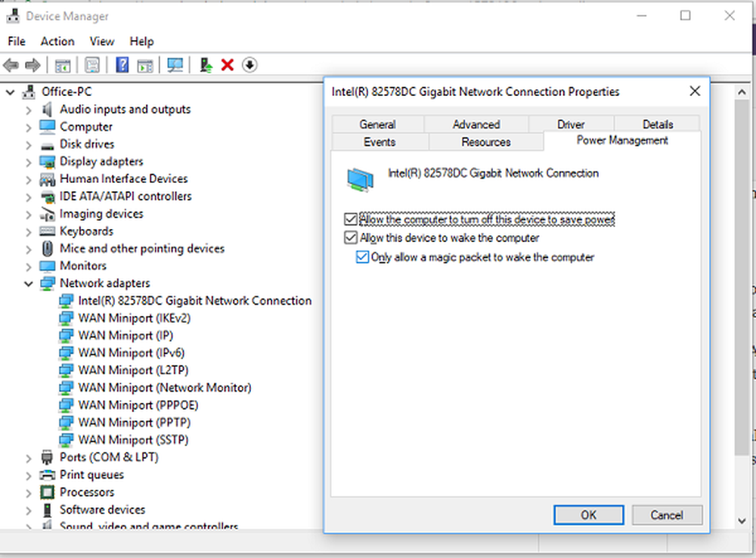Viewport: 756px width, 558px height.
Task: Click the Cancel button
Action: (x=666, y=515)
